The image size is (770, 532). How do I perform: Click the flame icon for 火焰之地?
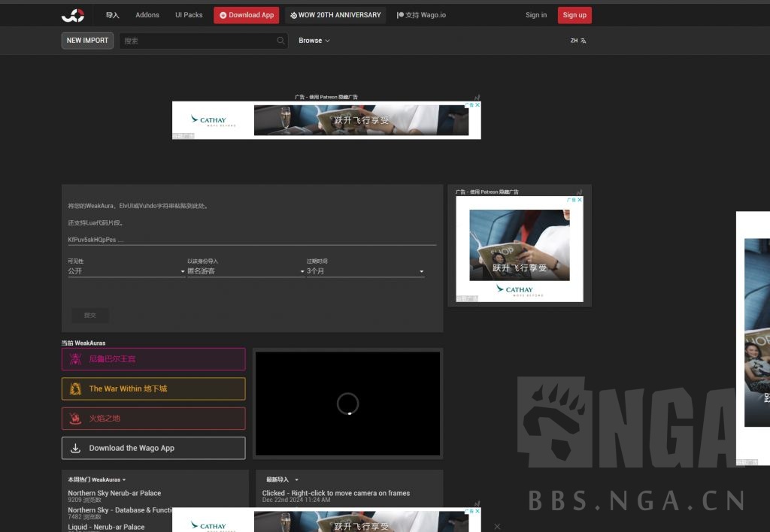[x=75, y=419]
